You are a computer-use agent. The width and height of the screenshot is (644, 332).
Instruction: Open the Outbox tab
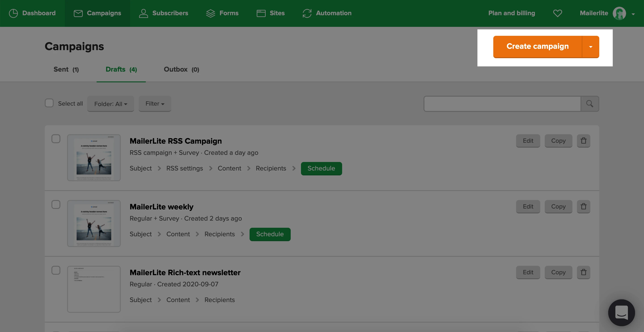[x=181, y=69]
